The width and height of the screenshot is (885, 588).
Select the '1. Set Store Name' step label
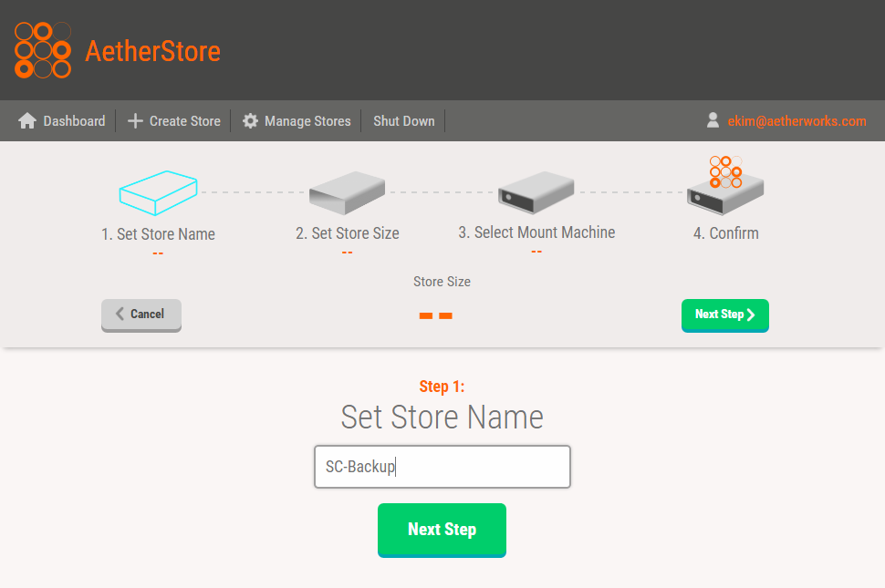[x=158, y=234]
